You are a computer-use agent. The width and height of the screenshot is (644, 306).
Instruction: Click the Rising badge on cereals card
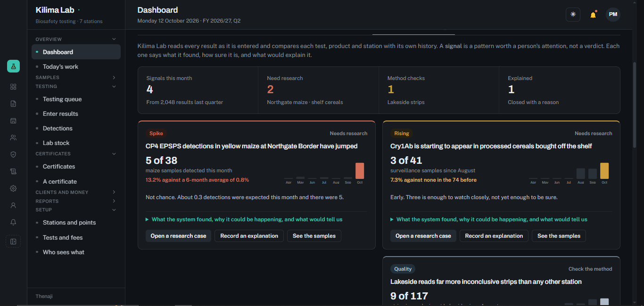click(402, 133)
